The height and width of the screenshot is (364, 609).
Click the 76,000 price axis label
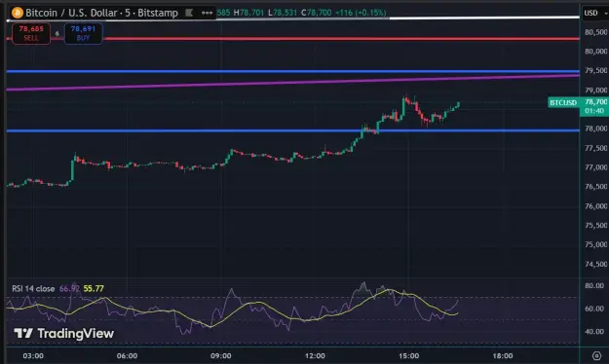(x=596, y=206)
